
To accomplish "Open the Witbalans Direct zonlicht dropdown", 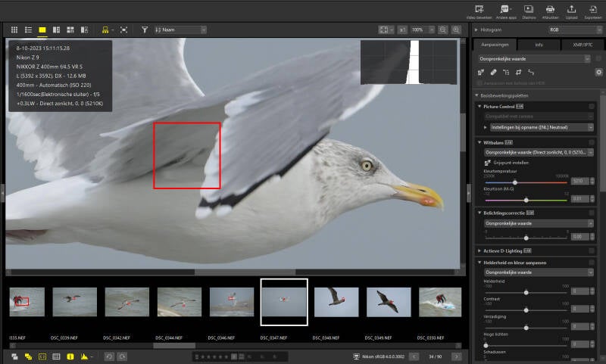I will (539, 152).
